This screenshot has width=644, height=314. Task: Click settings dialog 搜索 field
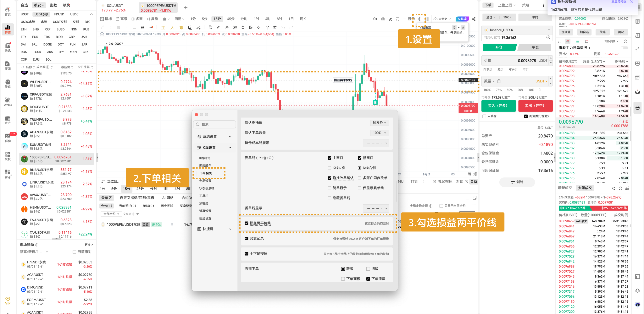click(x=214, y=124)
